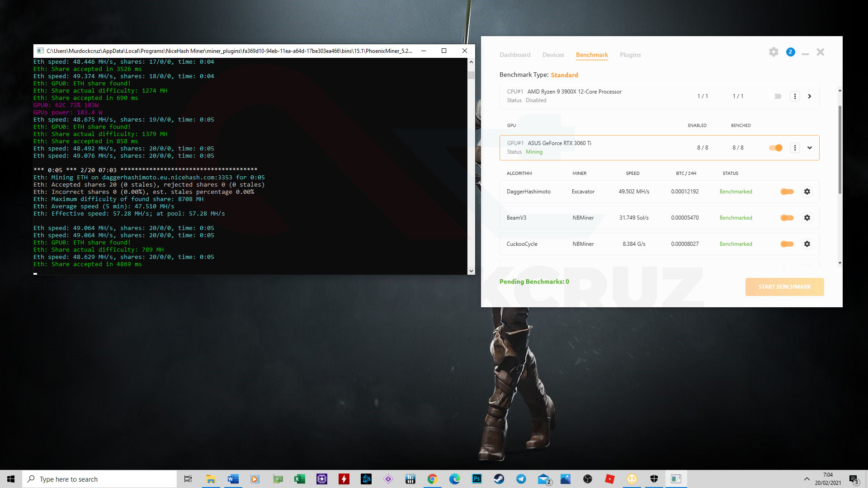This screenshot has width=868, height=488.
Task: Expand the CPU#1 Ryzen row chevron
Action: pyautogui.click(x=810, y=96)
